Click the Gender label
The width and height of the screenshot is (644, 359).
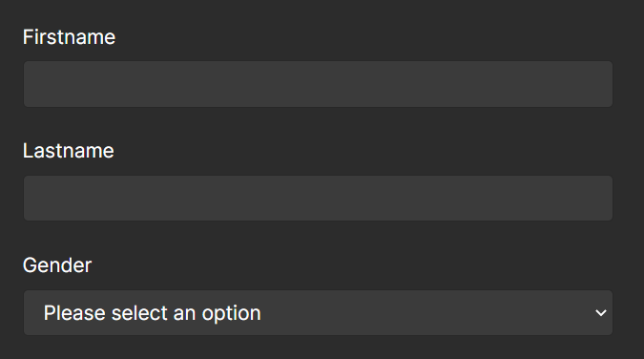point(57,264)
